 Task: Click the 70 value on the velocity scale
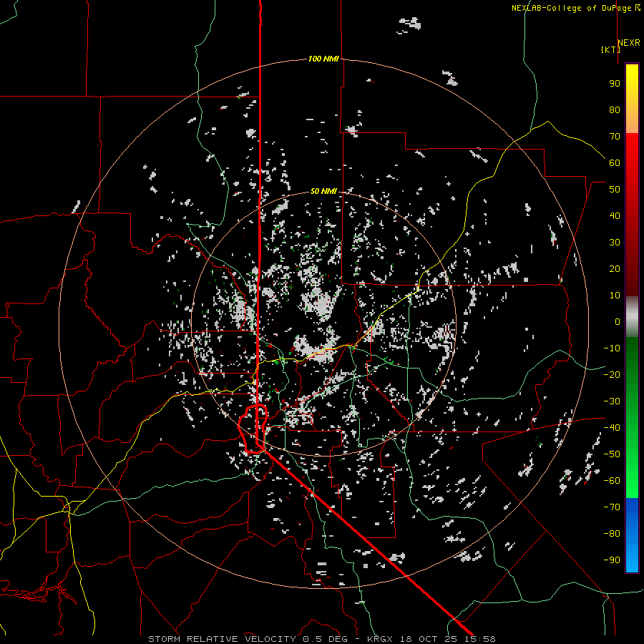tap(615, 137)
